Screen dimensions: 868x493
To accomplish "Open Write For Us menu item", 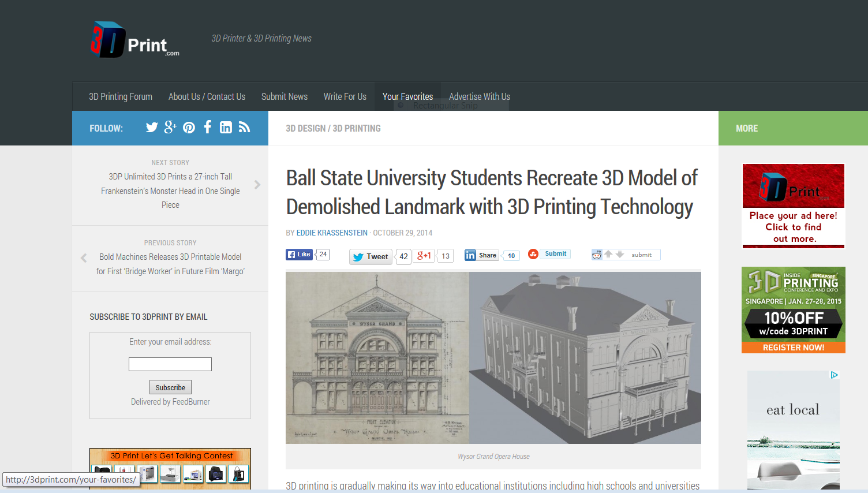I will (345, 96).
